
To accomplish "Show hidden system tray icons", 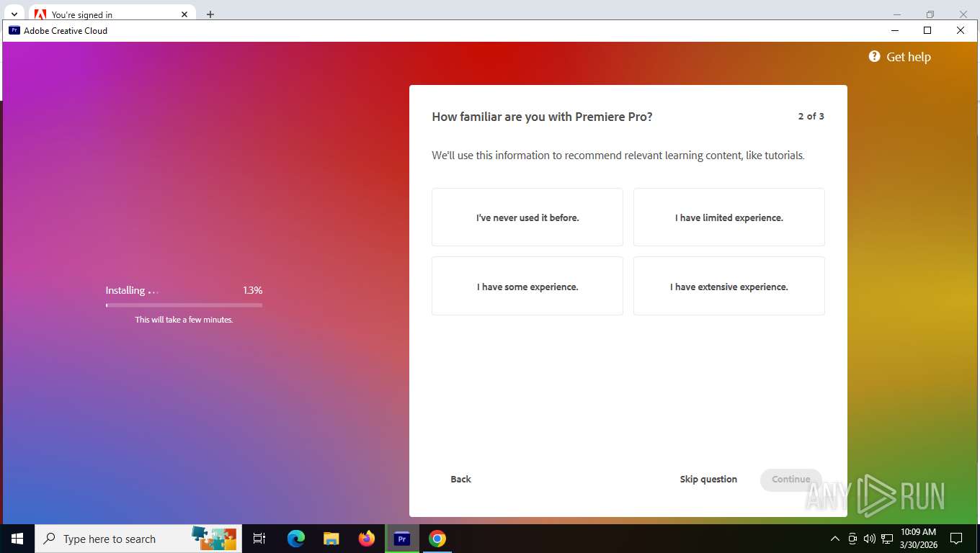I will click(x=835, y=539).
